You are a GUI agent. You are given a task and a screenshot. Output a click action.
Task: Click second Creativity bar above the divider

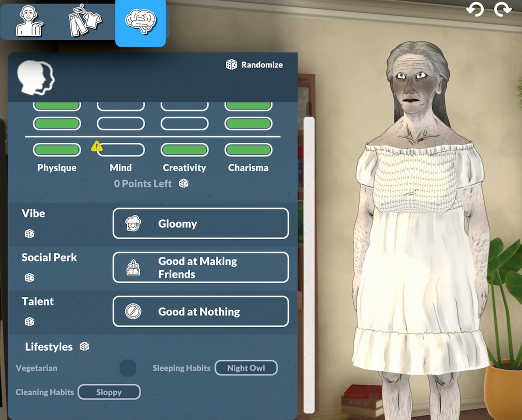(x=185, y=106)
